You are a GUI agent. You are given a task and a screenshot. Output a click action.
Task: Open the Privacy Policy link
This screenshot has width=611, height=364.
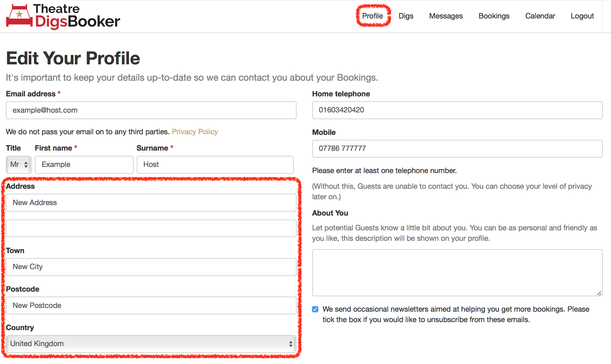click(195, 131)
